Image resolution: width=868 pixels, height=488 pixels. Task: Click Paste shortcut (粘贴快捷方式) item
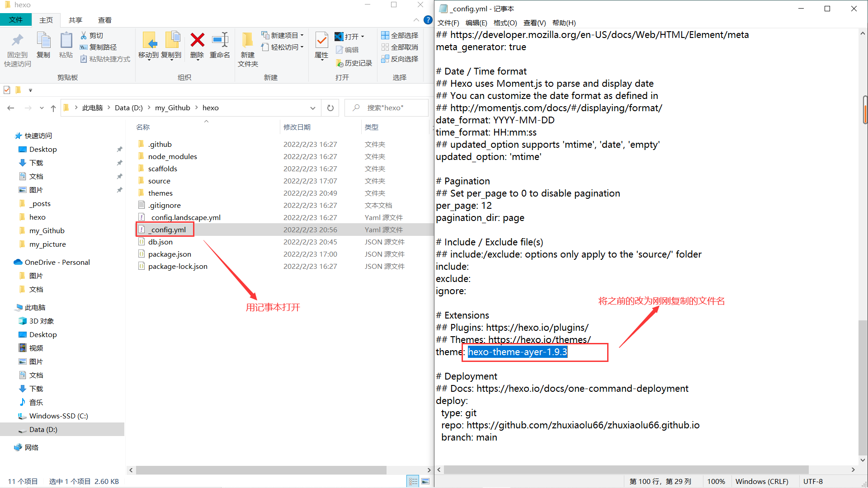(105, 59)
